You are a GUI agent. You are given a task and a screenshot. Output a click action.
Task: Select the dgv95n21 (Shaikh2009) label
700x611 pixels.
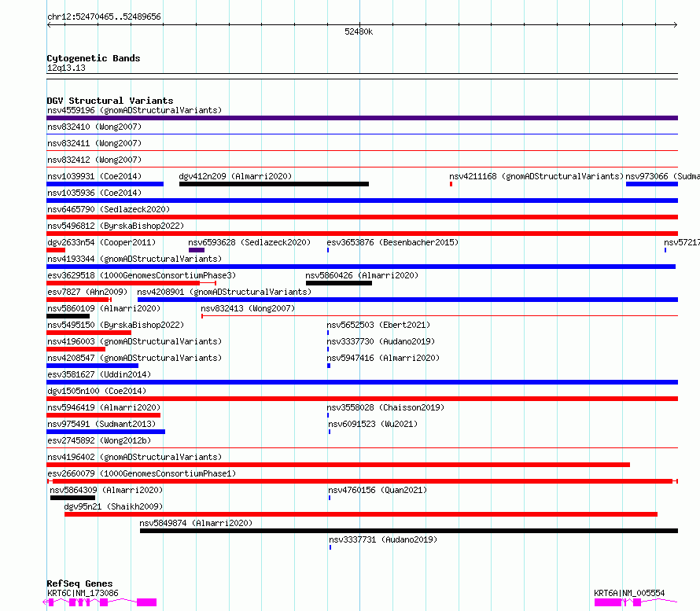(x=113, y=506)
